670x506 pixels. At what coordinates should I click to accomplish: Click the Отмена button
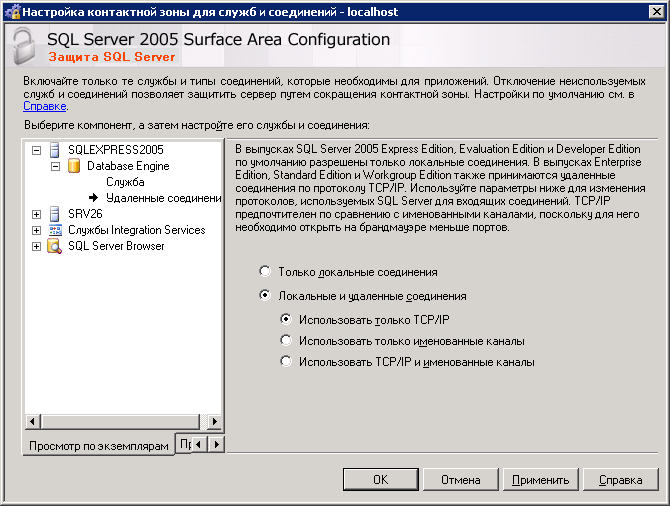coord(461,480)
